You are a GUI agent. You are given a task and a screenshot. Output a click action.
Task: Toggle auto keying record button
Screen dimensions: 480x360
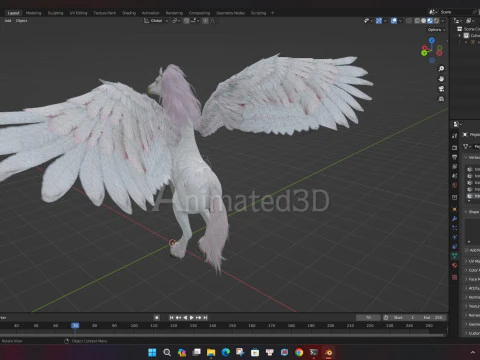point(157,318)
